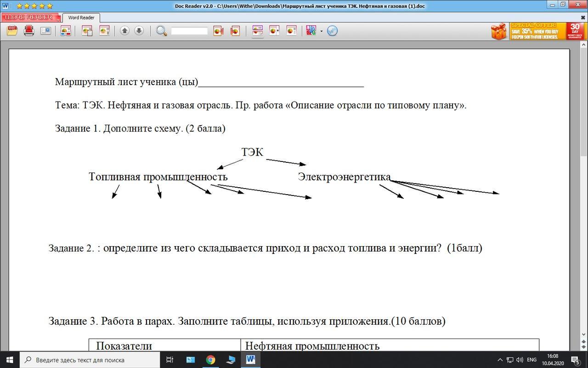The height and width of the screenshot is (368, 588).
Task: Click the Windows Start button
Action: (x=9, y=360)
